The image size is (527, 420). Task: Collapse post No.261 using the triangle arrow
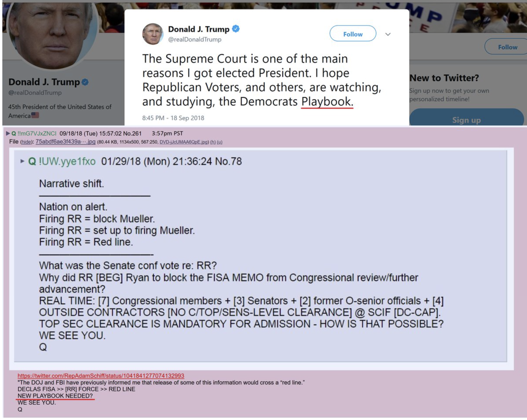(8, 133)
